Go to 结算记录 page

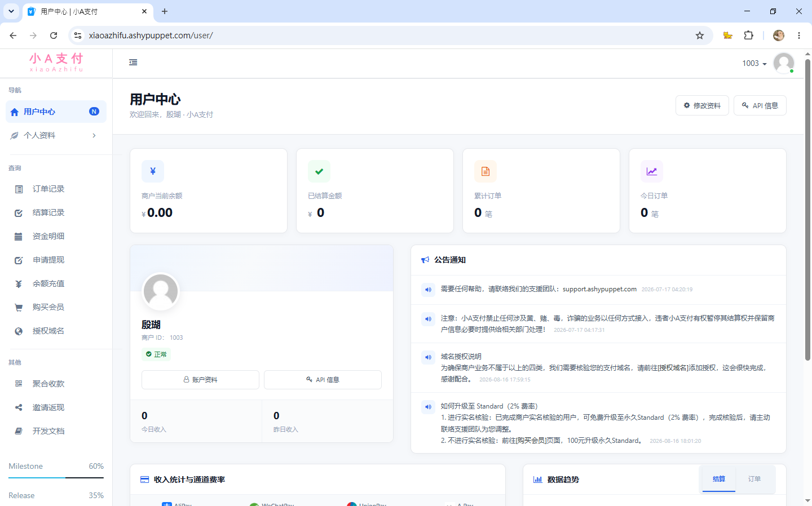tap(48, 212)
